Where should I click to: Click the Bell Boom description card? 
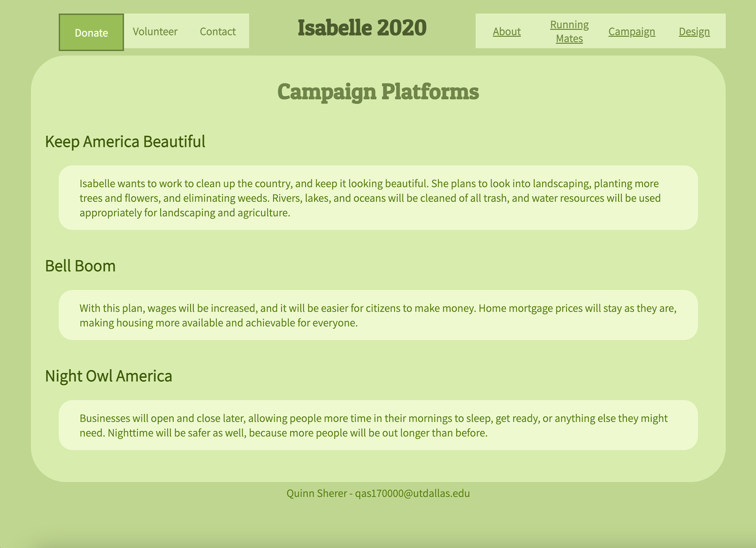pos(378,315)
